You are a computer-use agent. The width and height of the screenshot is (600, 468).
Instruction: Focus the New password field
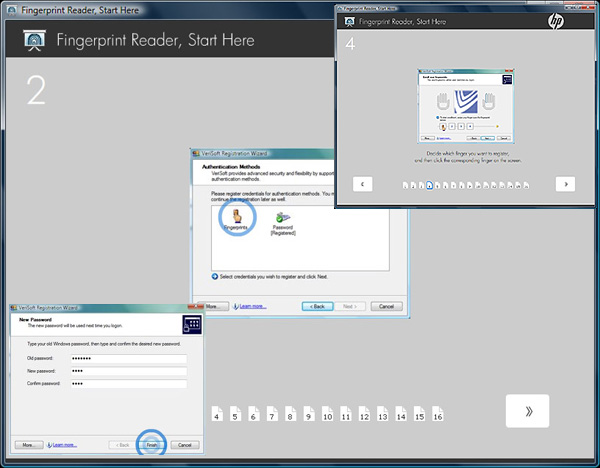click(x=129, y=371)
